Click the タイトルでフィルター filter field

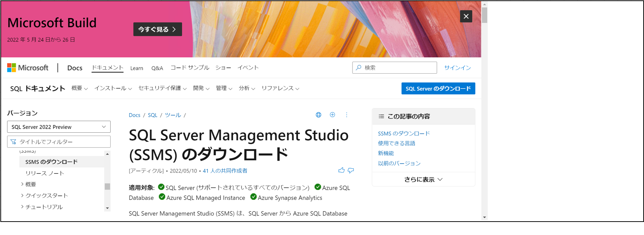pyautogui.click(x=59, y=142)
